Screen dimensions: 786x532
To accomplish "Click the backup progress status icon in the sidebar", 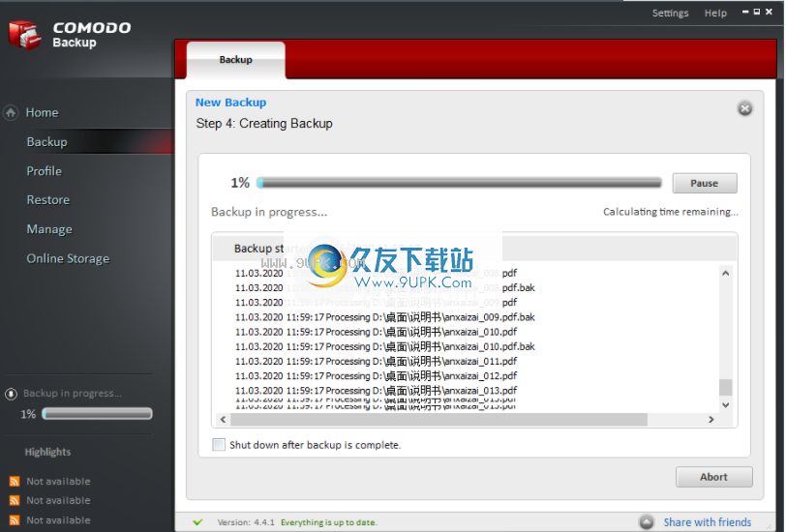I will pyautogui.click(x=11, y=394).
